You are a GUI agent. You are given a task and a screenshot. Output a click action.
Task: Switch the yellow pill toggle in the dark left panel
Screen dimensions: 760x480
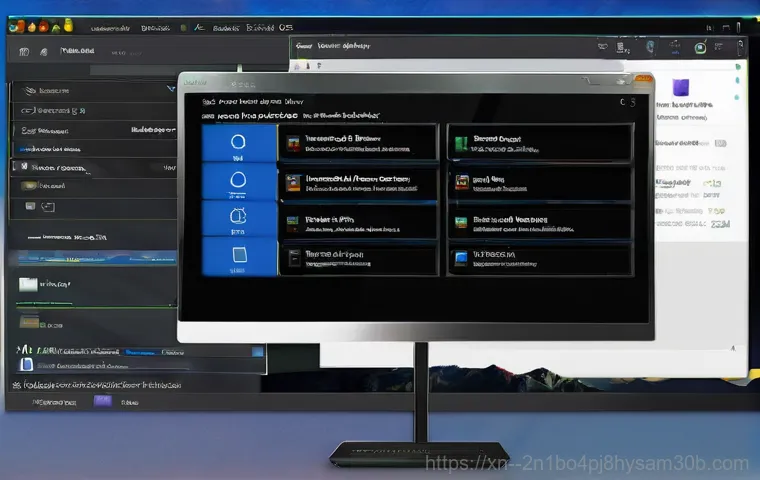pos(29,185)
